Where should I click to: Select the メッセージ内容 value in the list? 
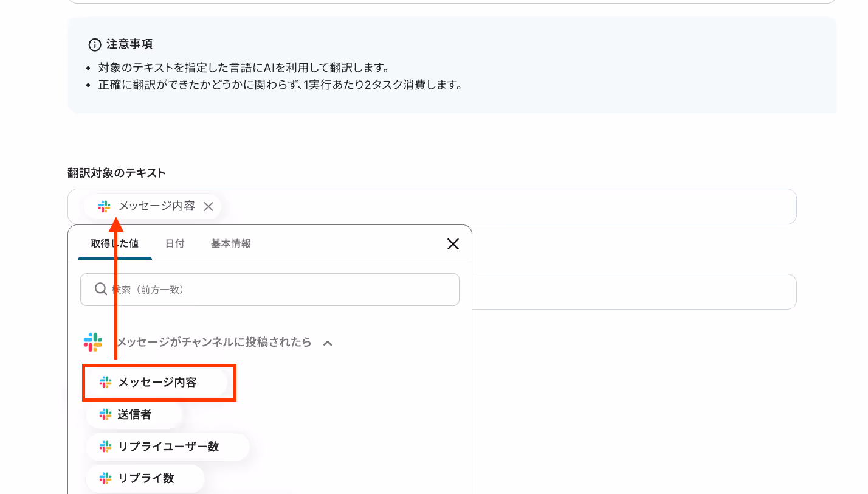tap(157, 383)
